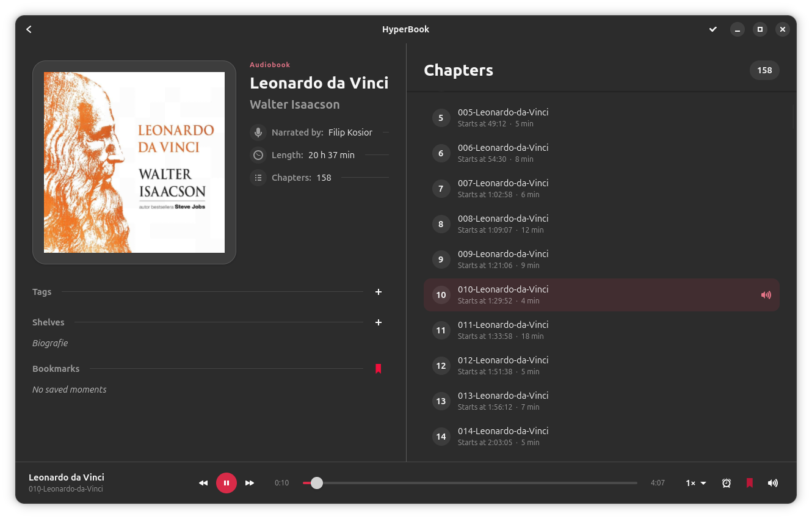Select the playing chapter 010-Leonardo-da-Vinci
812x519 pixels.
[x=601, y=295]
